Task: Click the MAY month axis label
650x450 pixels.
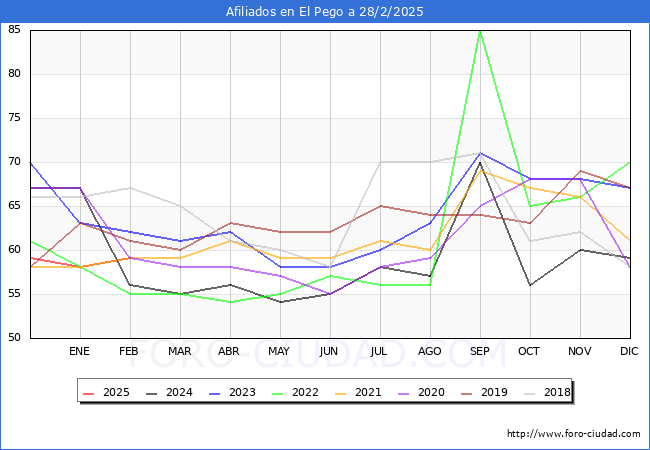Action: click(x=279, y=351)
